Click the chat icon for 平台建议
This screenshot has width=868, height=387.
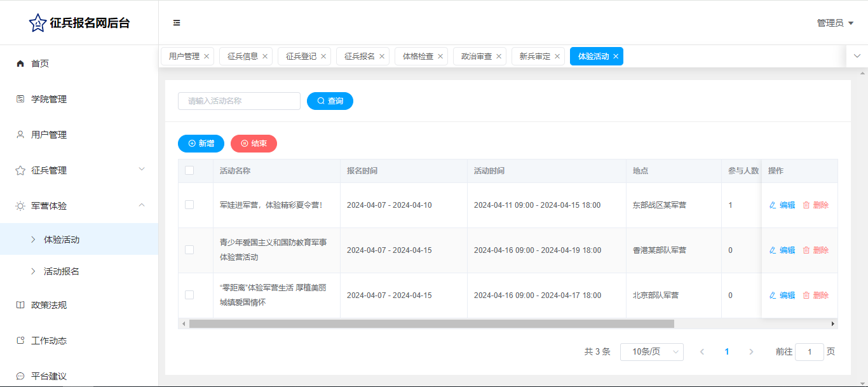click(20, 376)
